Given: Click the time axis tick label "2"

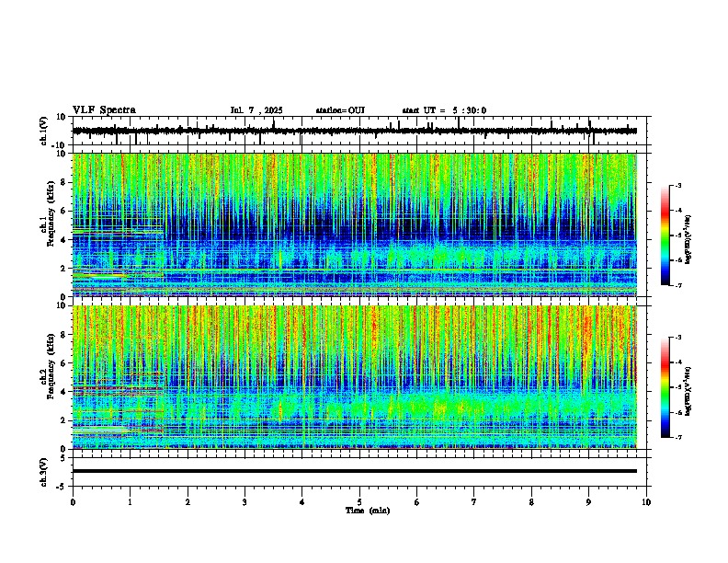Looking at the screenshot, I should (x=188, y=502).
